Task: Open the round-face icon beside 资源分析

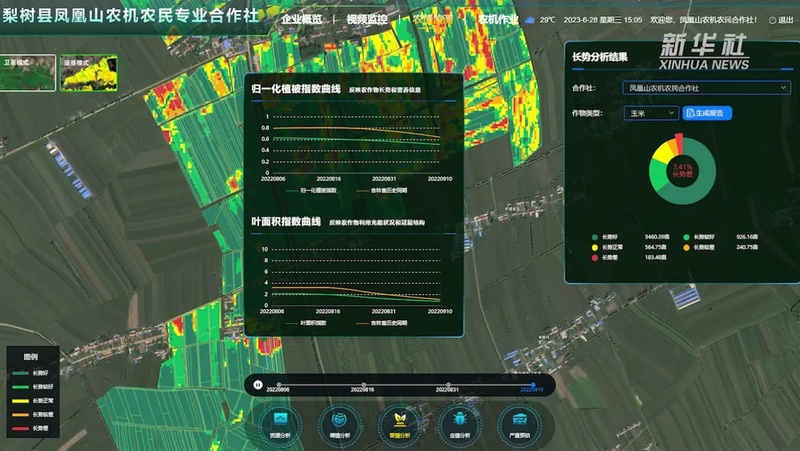Action: (x=340, y=425)
